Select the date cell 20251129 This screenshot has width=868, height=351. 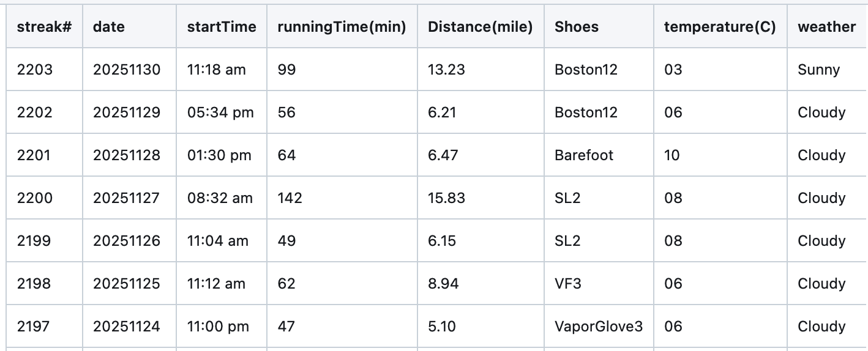point(127,113)
